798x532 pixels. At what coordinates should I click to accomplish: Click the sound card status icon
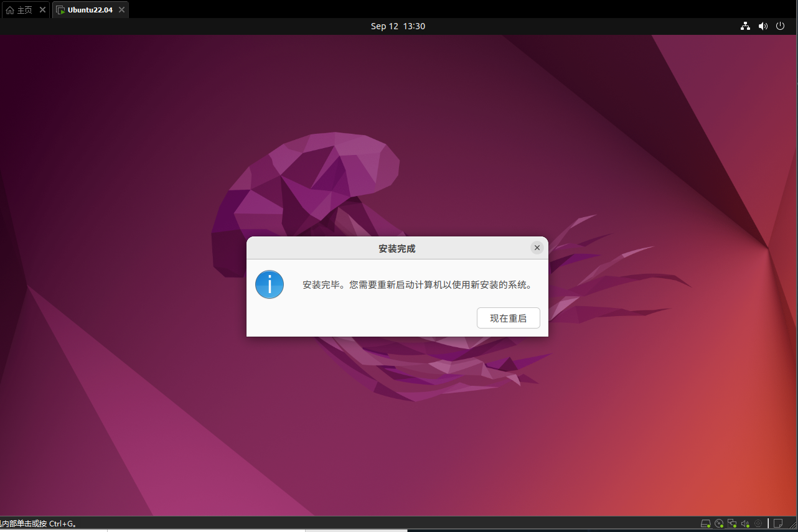pos(745,524)
